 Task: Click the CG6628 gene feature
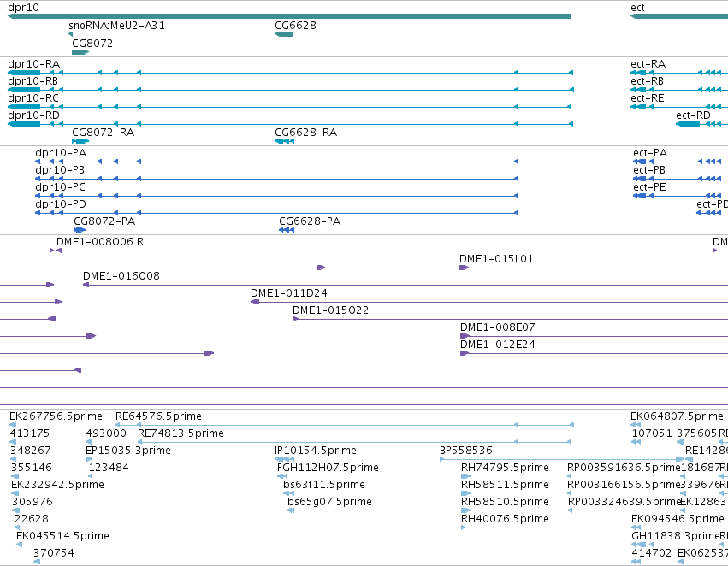pyautogui.click(x=284, y=34)
